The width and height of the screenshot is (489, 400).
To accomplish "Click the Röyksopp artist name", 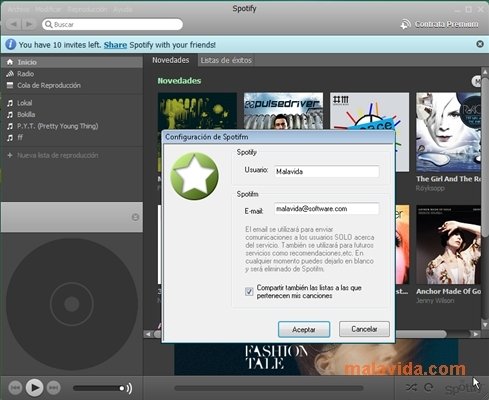I will pyautogui.click(x=430, y=188).
